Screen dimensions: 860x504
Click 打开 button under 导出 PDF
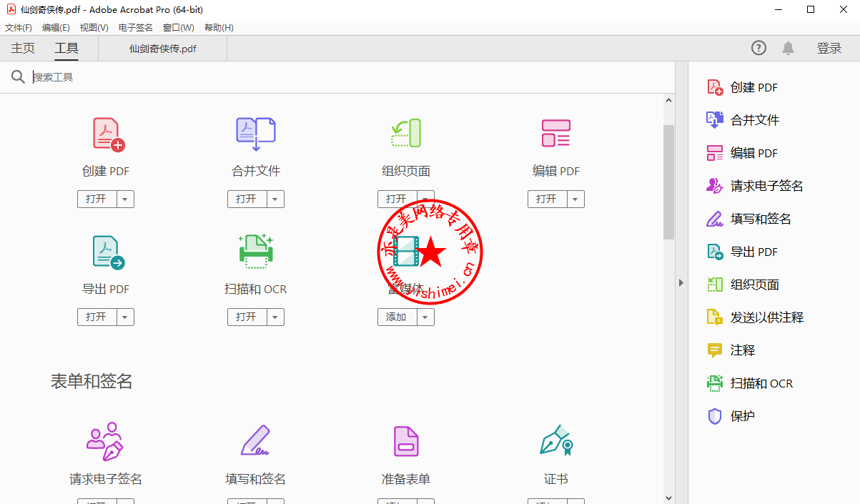click(x=97, y=317)
